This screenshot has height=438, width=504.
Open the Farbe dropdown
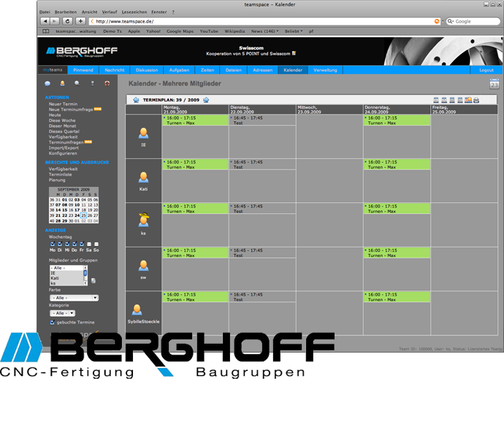click(x=75, y=298)
